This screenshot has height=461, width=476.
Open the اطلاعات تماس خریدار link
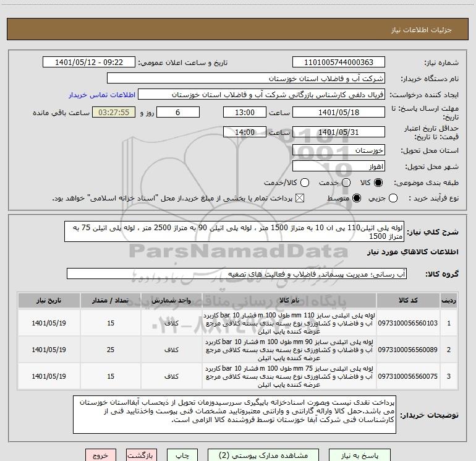(102, 95)
